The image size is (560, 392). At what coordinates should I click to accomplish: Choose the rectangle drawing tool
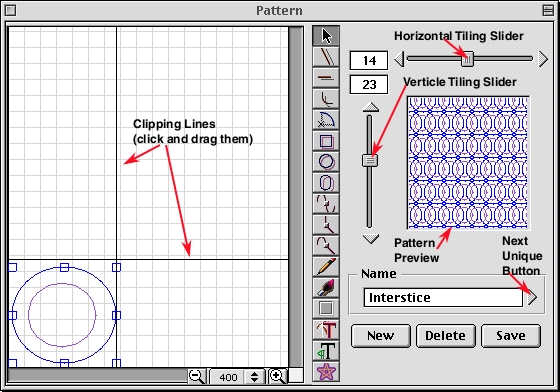(x=326, y=141)
